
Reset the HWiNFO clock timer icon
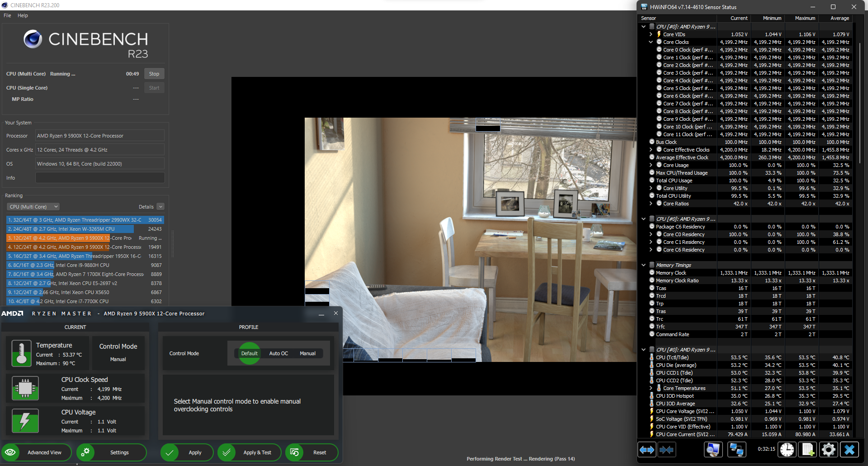point(787,450)
